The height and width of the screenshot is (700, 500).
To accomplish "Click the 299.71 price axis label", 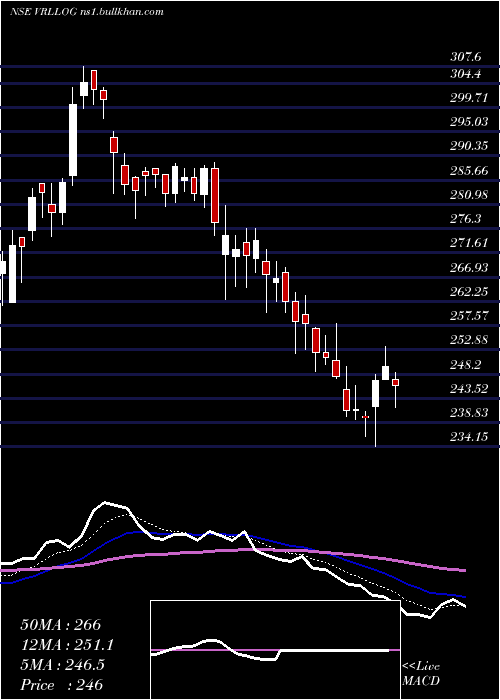I will pos(469,98).
